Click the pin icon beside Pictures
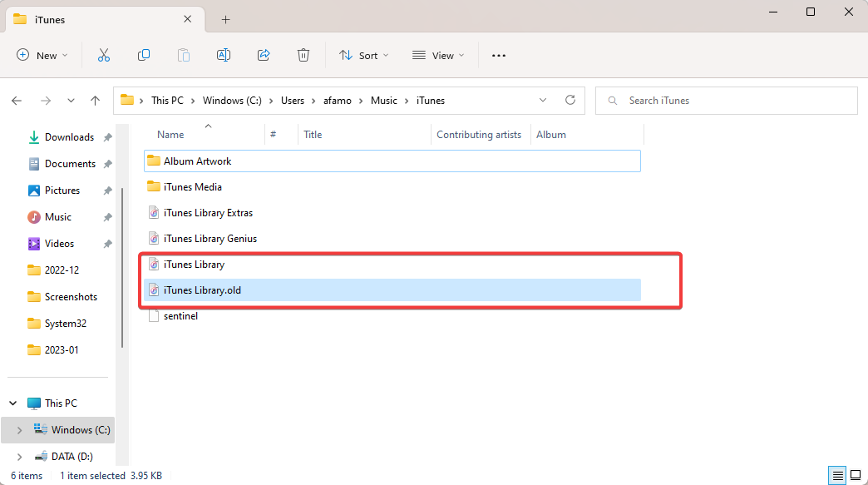Viewport: 868px width, 485px height. (107, 191)
